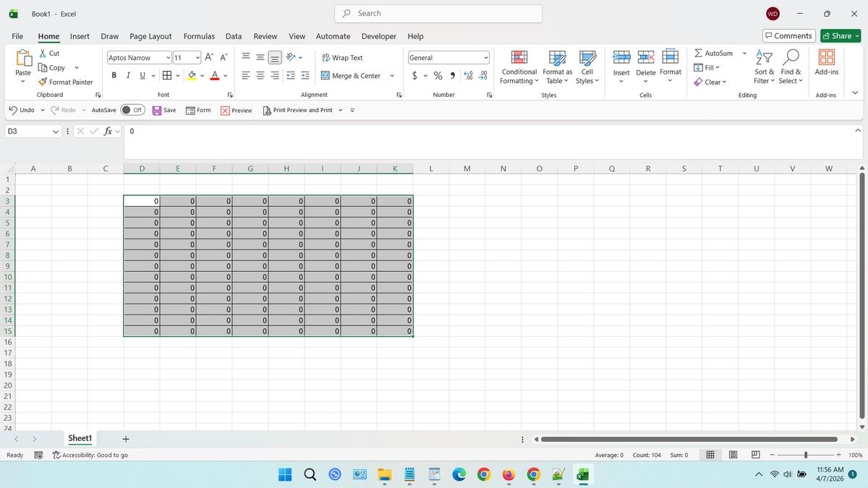The image size is (868, 488).
Task: Open the Comments pane button
Action: tap(788, 36)
